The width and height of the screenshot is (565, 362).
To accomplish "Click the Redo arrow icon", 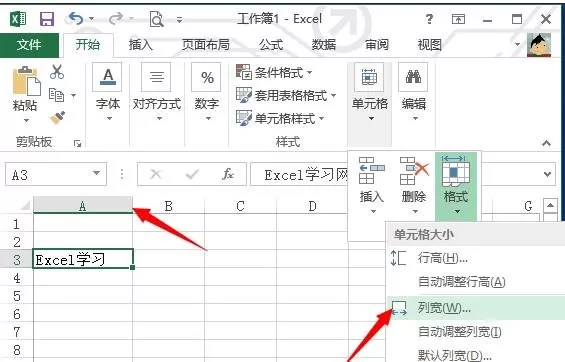I will (116, 18).
